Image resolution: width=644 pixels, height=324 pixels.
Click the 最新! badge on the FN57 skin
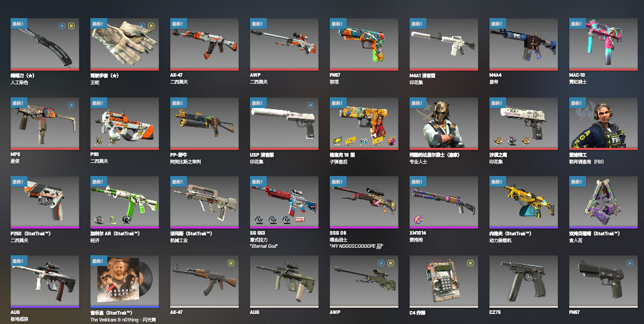[x=338, y=24]
